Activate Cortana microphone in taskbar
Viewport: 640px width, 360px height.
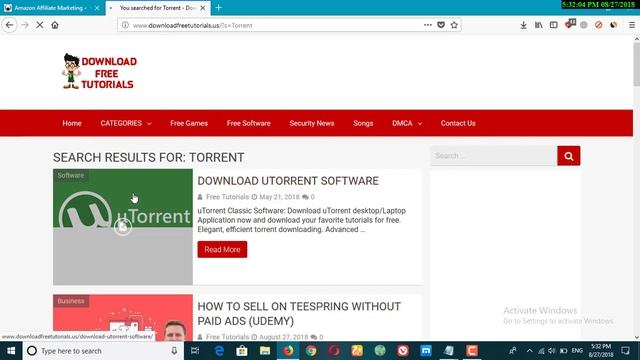tap(174, 351)
